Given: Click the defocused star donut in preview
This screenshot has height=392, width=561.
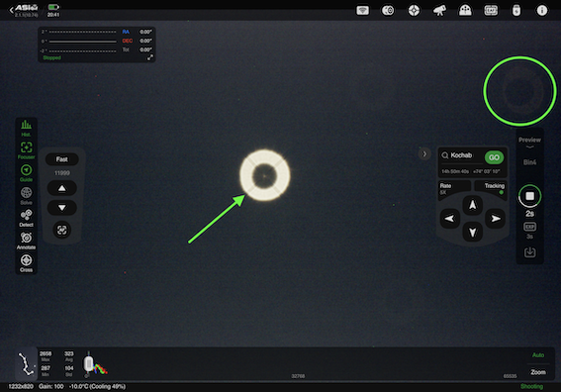Looking at the screenshot, I should coord(265,175).
